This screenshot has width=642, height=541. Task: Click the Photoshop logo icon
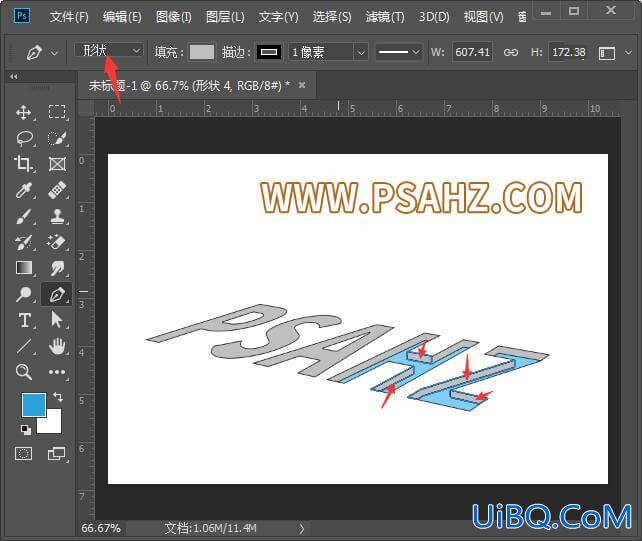[x=22, y=16]
